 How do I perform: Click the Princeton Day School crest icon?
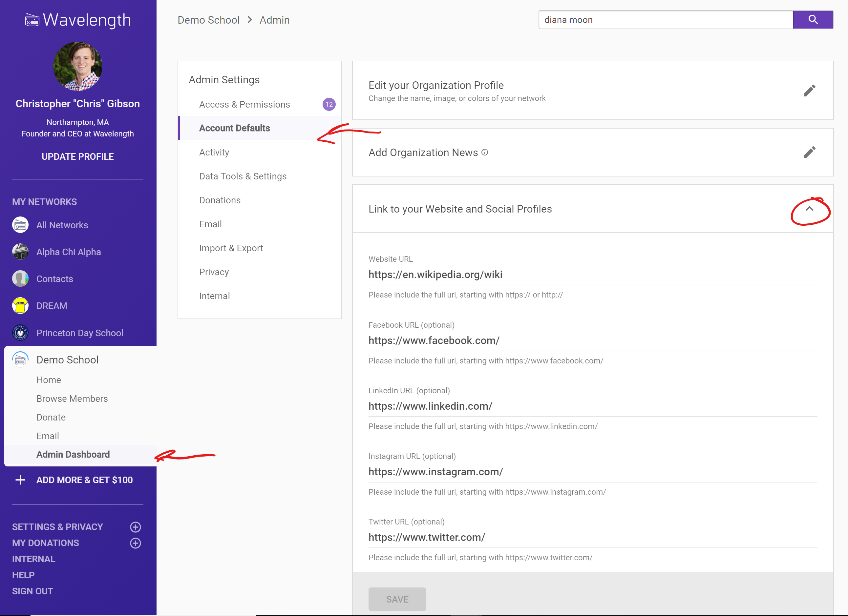pos(20,333)
